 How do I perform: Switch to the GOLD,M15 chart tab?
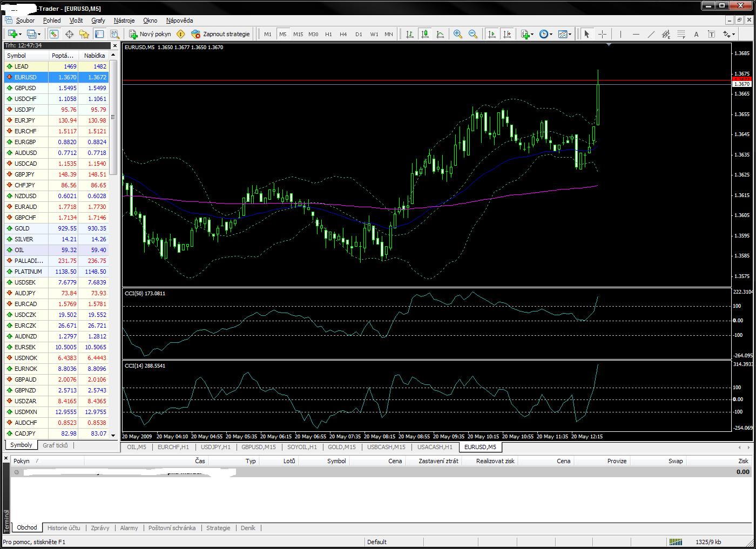click(341, 447)
